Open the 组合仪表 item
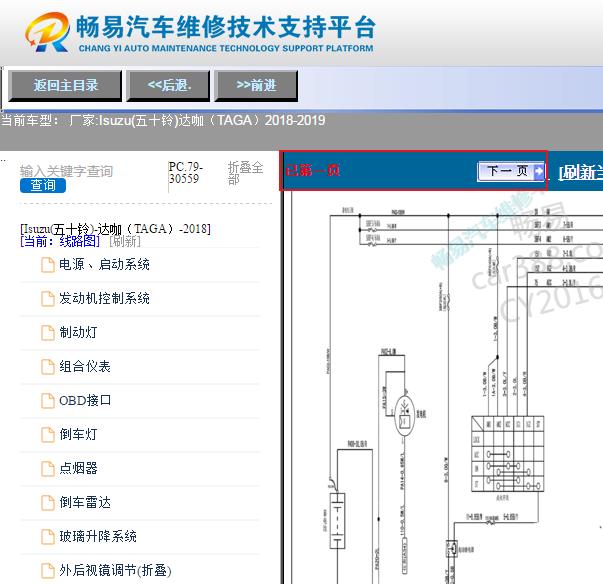Image resolution: width=603 pixels, height=584 pixels. click(85, 366)
